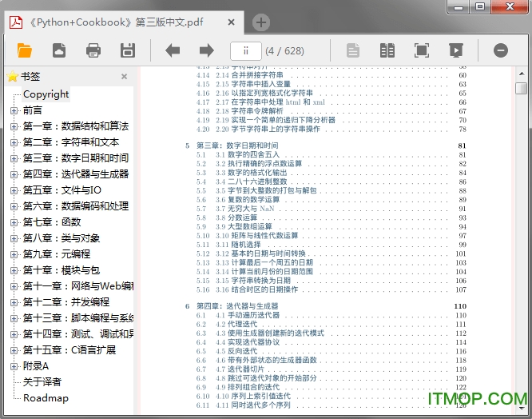
Task: Click the page number input field
Action: pyautogui.click(x=246, y=51)
